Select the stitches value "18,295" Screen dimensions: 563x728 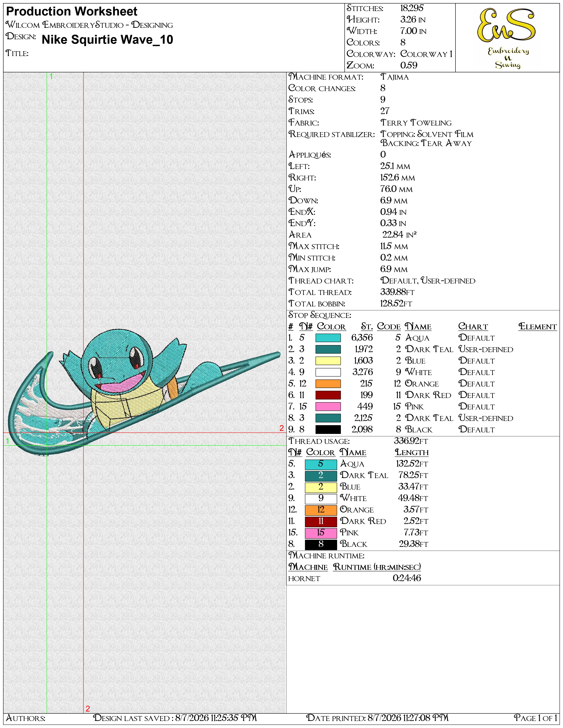[412, 8]
